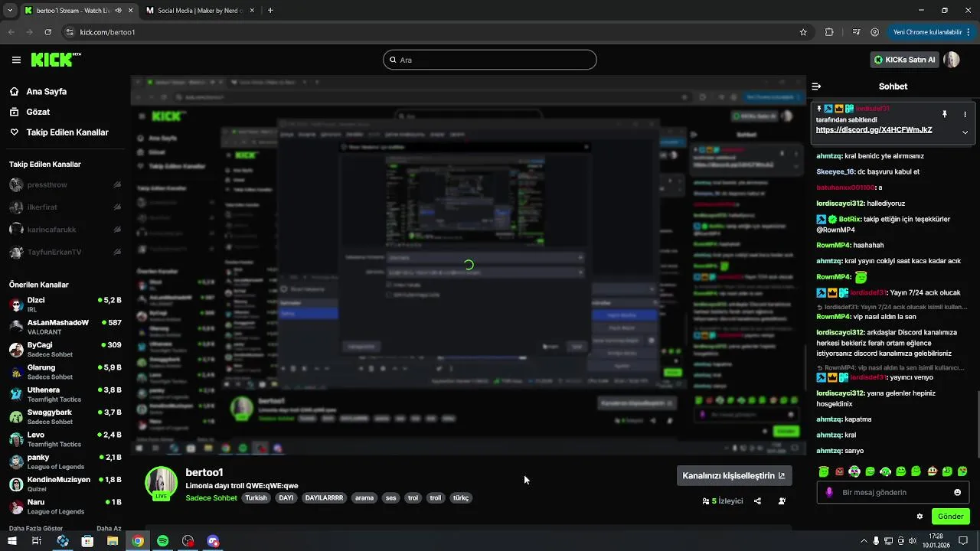Go to Ana Sayfa
Screen dimensions: 980x551
point(47,91)
